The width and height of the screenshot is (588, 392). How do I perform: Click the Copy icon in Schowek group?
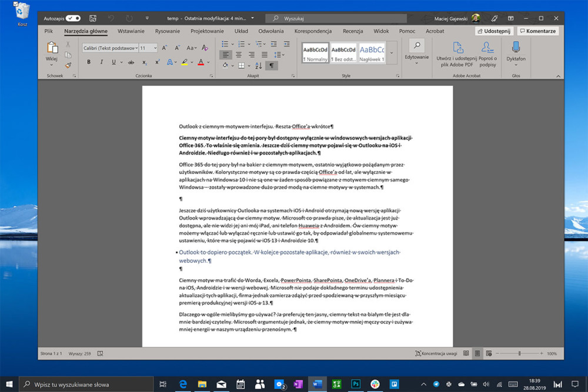pyautogui.click(x=68, y=55)
